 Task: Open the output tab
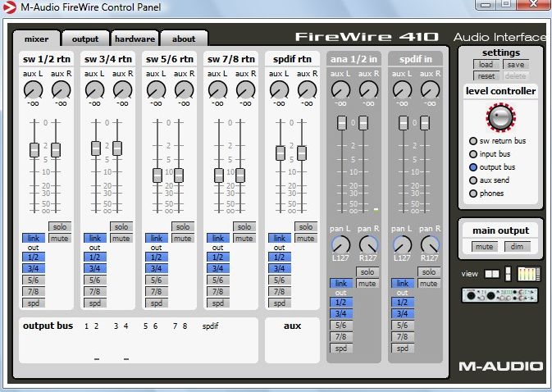pos(85,39)
